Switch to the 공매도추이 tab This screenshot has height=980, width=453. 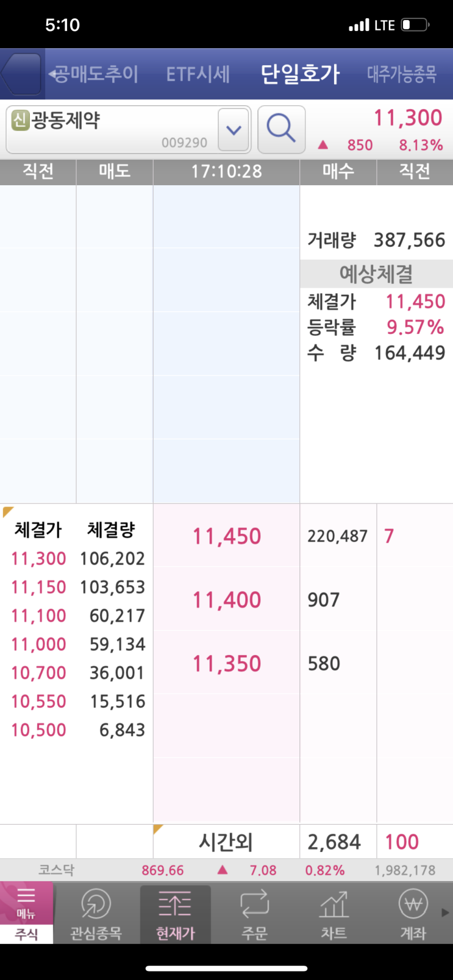[x=95, y=74]
